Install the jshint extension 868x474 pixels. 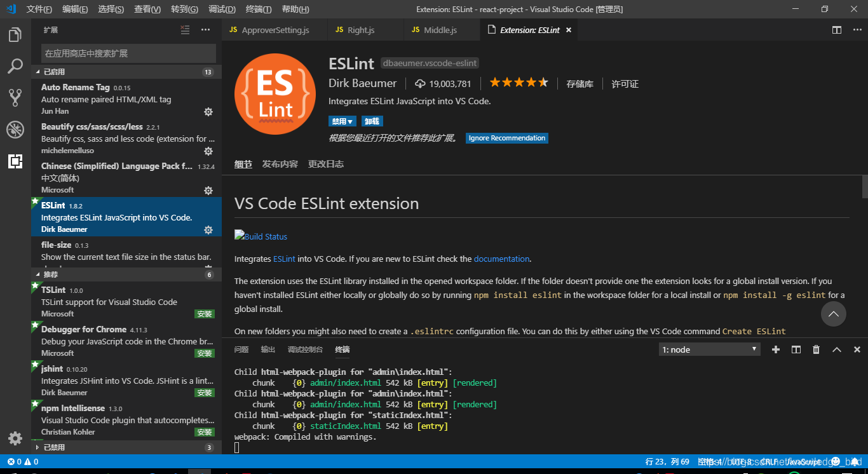tap(205, 393)
